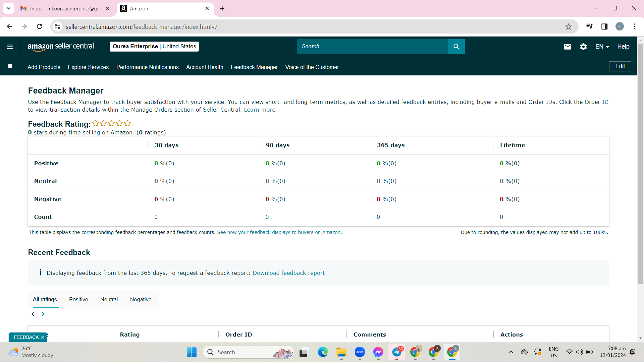The width and height of the screenshot is (644, 362).
Task: Open the Chrome three-dot menu
Action: point(635,26)
